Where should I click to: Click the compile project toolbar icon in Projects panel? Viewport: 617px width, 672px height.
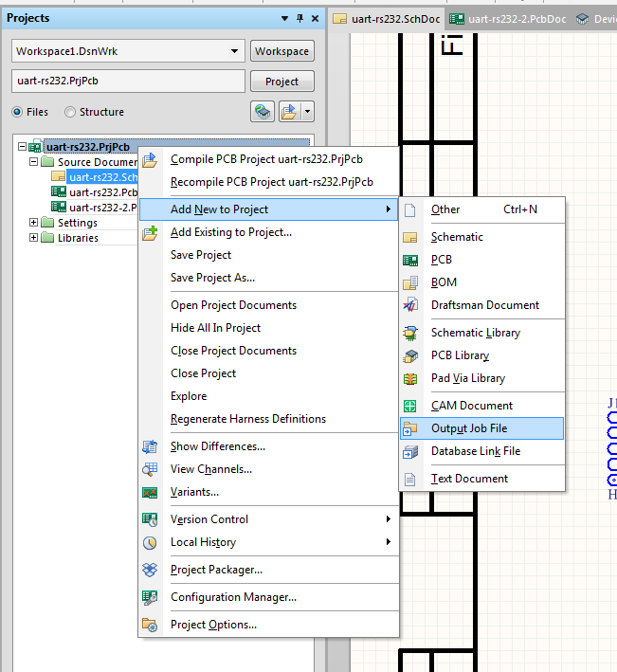[290, 112]
